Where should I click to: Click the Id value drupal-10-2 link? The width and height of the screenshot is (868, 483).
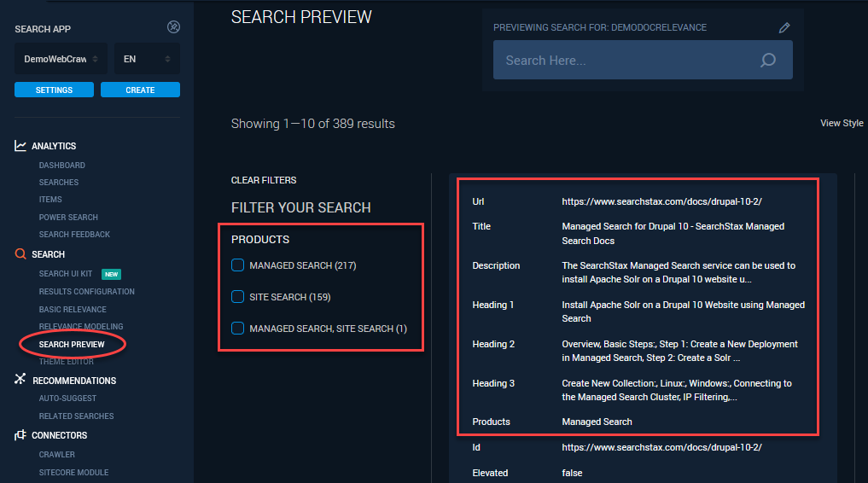(x=661, y=447)
